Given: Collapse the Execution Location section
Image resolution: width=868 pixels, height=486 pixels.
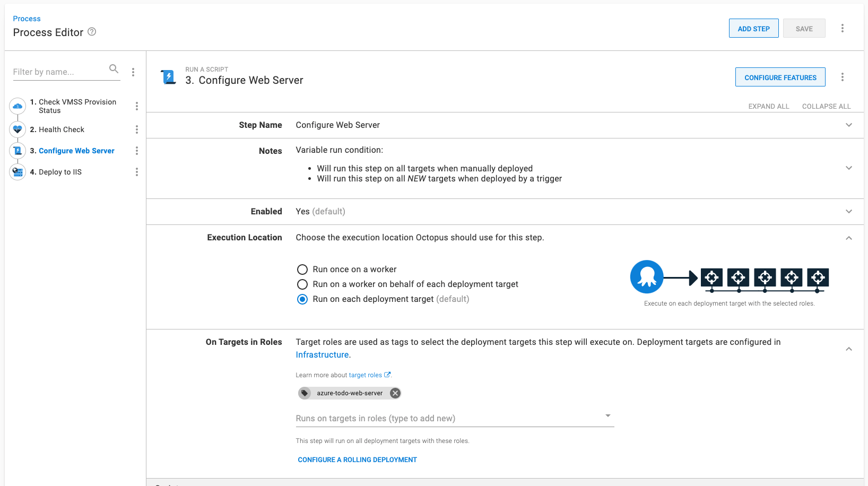Looking at the screenshot, I should (x=848, y=238).
